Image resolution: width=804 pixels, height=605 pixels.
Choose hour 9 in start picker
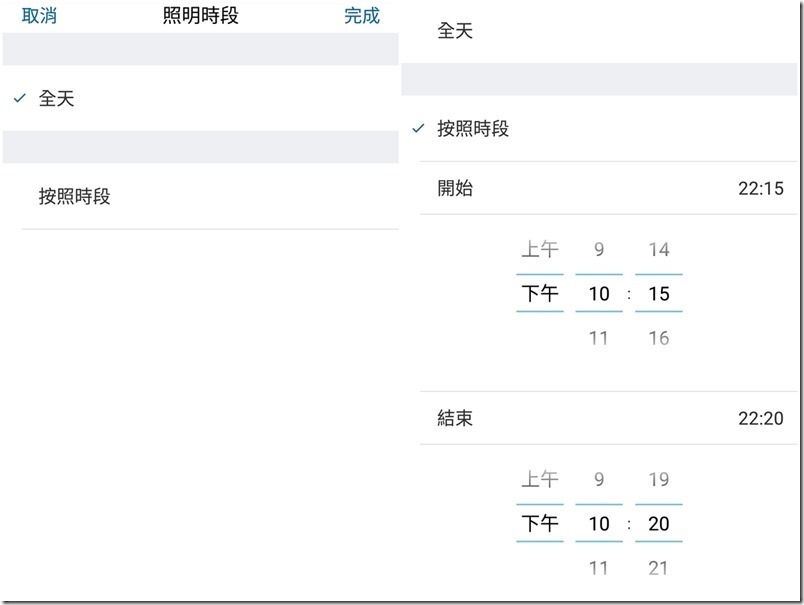point(599,250)
